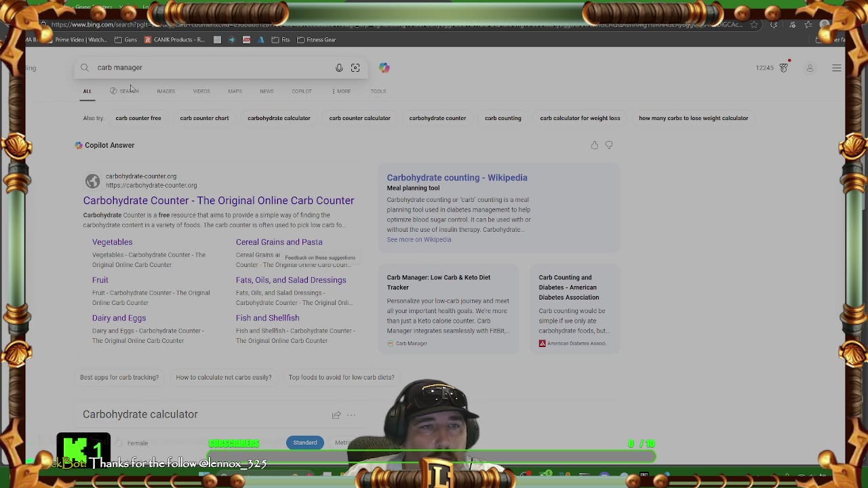Try 'how many carbs to lose weight calculator'
This screenshot has height=488, width=868.
(x=693, y=118)
